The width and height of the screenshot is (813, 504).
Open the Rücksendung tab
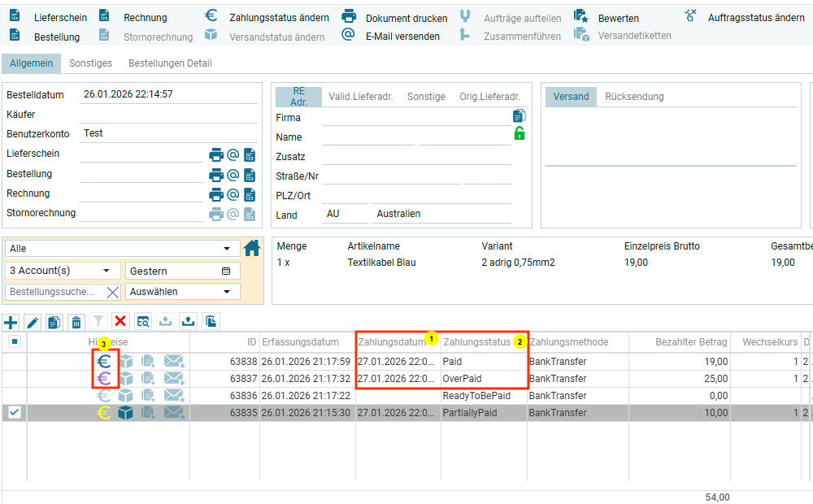pos(634,97)
